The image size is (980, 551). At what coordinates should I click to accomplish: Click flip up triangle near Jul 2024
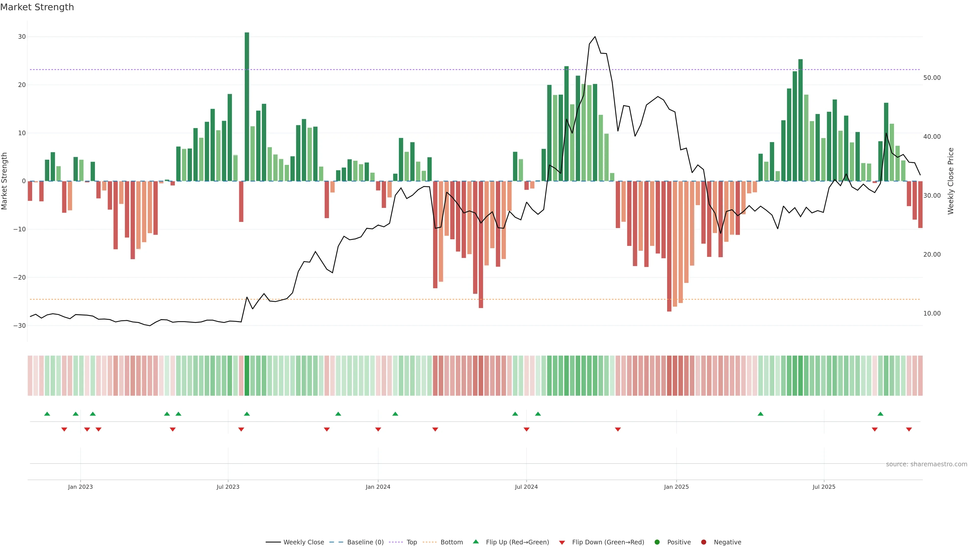pos(537,414)
